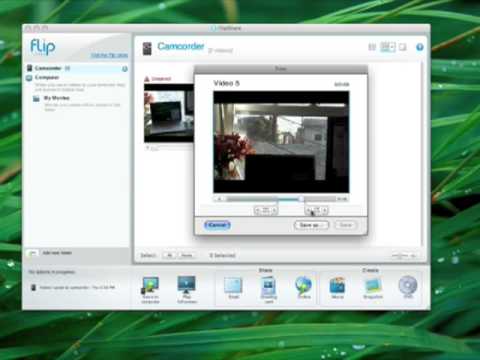Click the Snapshot create icon

pyautogui.click(x=373, y=286)
